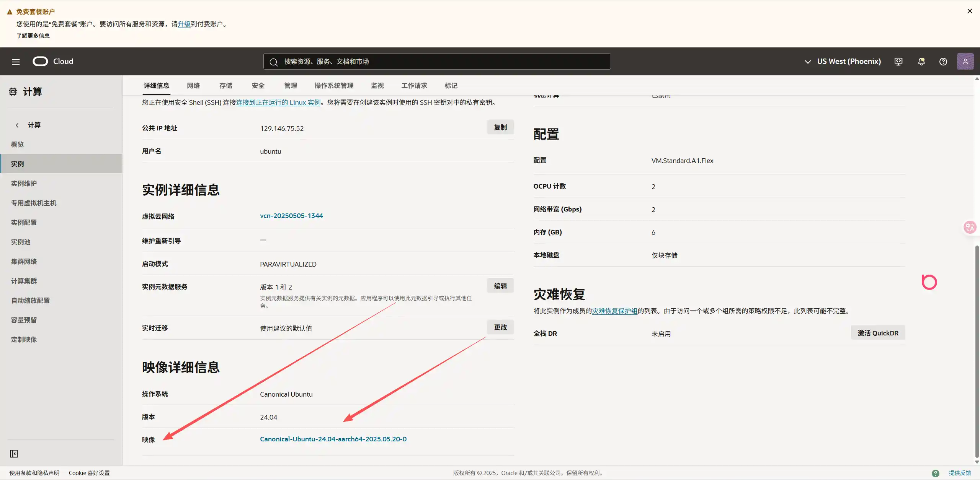Select 定制映像 in the sidebar
980x480 pixels.
point(24,340)
